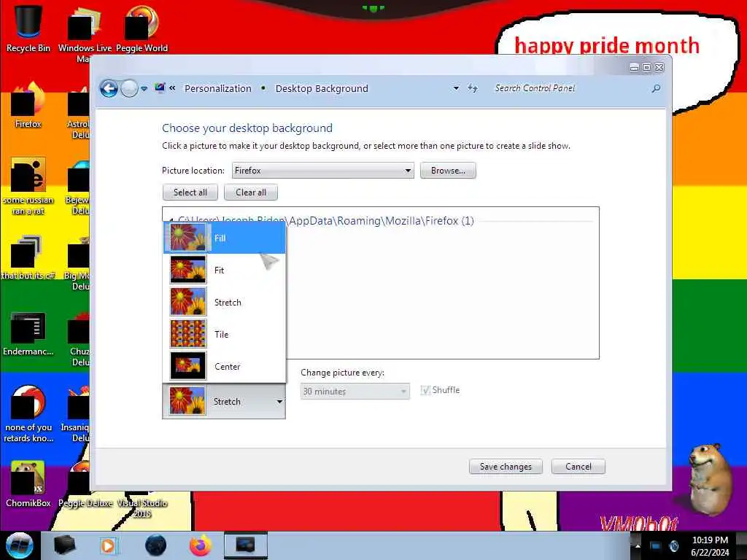Click the Browse... button

448,171
